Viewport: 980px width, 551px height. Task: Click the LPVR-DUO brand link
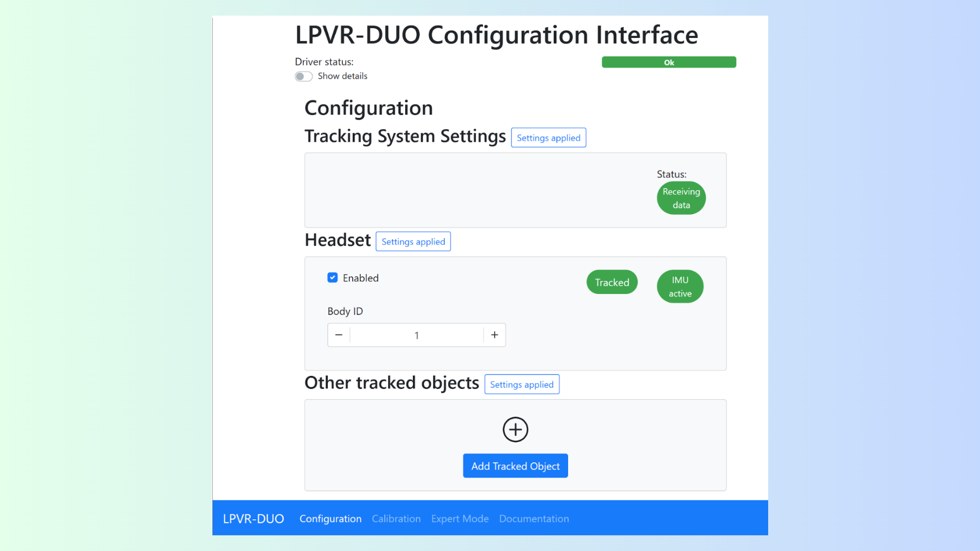pos(254,518)
